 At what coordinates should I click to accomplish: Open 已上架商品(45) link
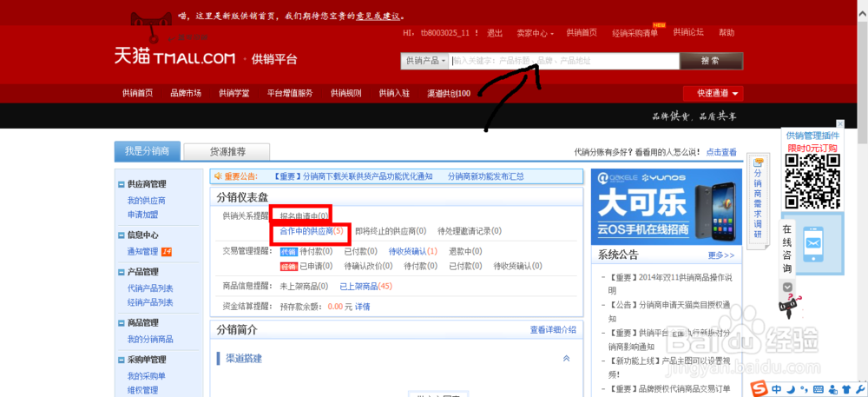[x=366, y=287]
